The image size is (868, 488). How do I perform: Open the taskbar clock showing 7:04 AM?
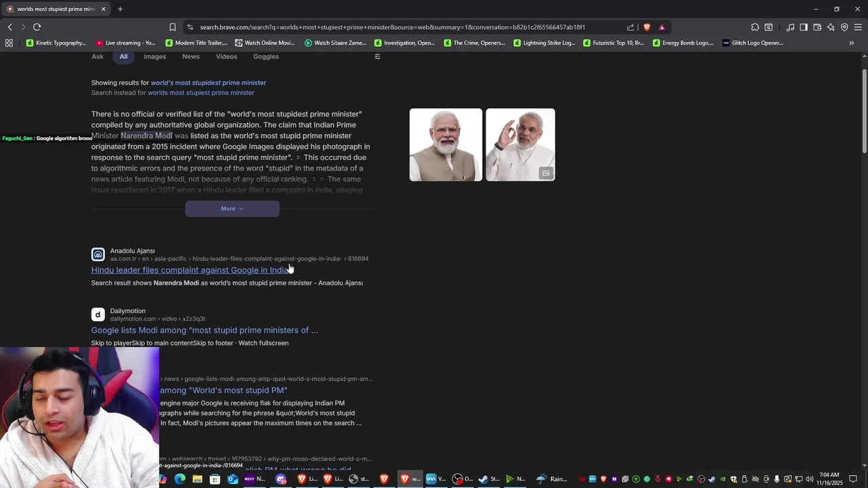829,479
